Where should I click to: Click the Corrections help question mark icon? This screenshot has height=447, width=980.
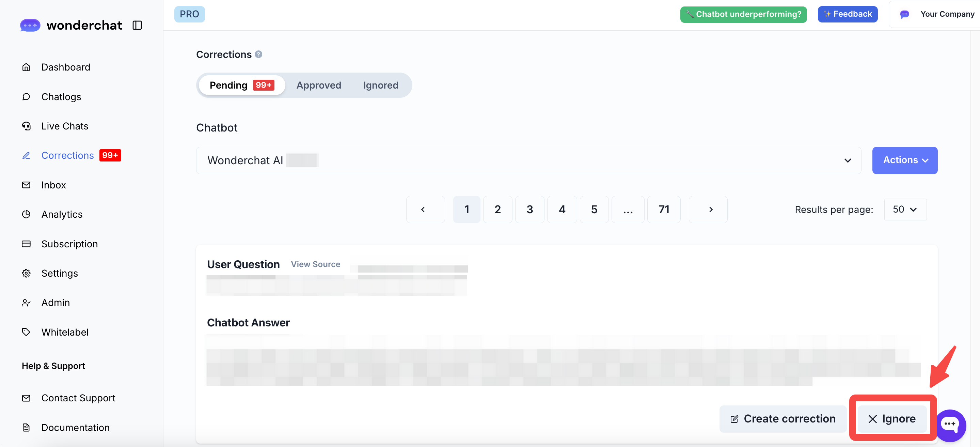[258, 55]
